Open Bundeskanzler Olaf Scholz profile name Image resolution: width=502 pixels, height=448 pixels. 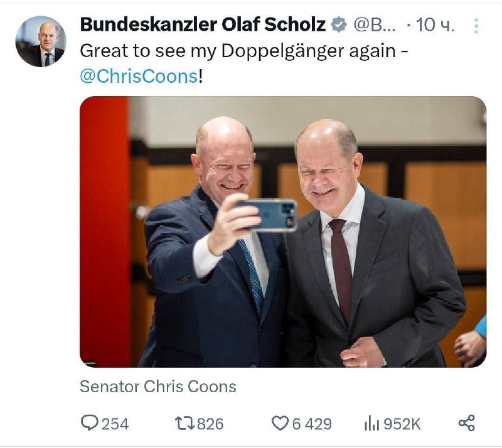click(203, 24)
